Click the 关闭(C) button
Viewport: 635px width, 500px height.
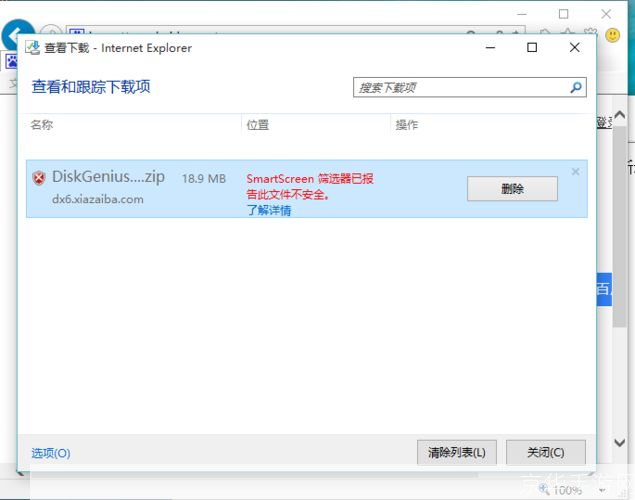pos(546,452)
